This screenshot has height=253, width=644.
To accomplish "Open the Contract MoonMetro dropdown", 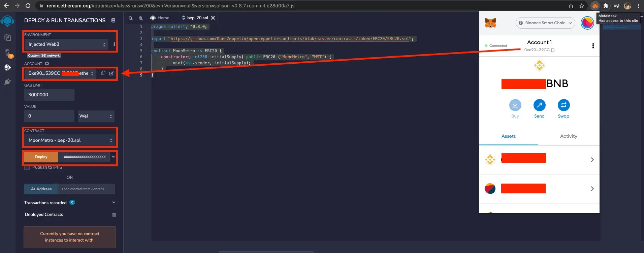I will pos(69,140).
